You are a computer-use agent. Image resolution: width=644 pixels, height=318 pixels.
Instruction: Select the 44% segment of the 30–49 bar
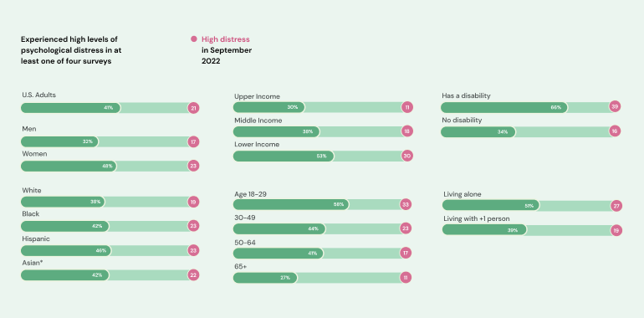279,228
